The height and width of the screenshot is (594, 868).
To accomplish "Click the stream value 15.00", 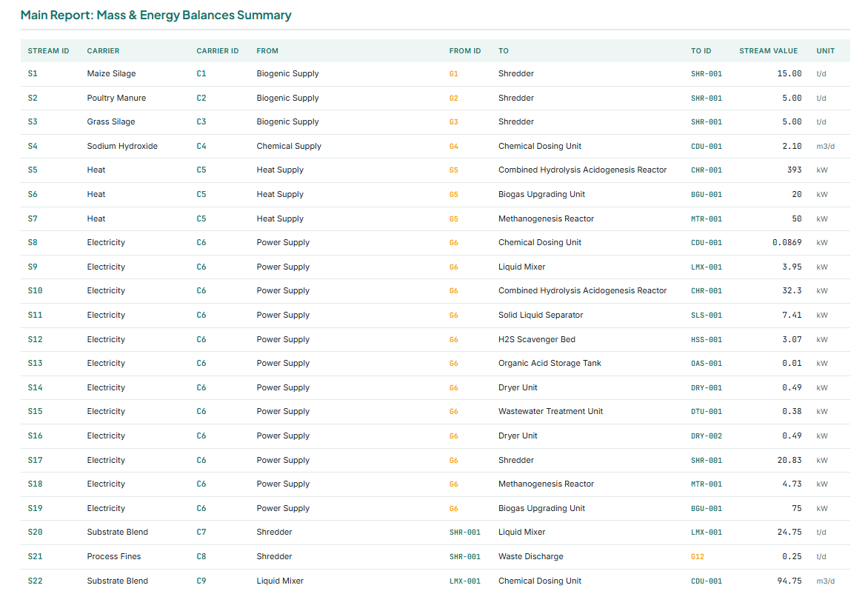I will click(789, 73).
